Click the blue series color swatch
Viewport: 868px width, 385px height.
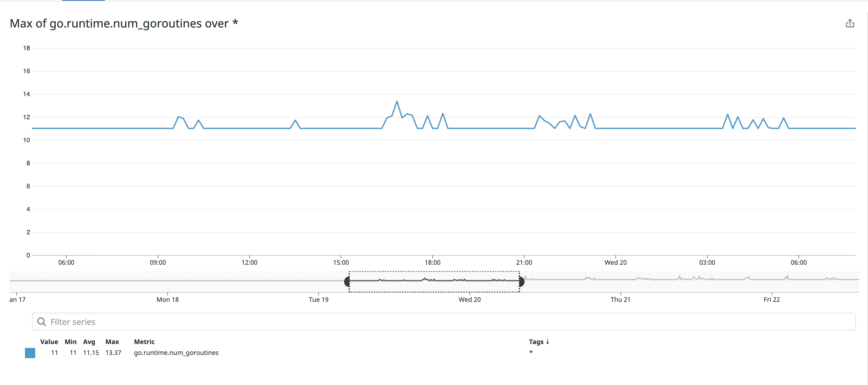30,353
